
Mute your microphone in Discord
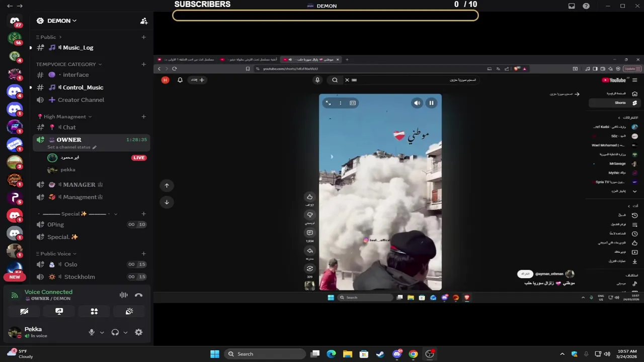92,332
